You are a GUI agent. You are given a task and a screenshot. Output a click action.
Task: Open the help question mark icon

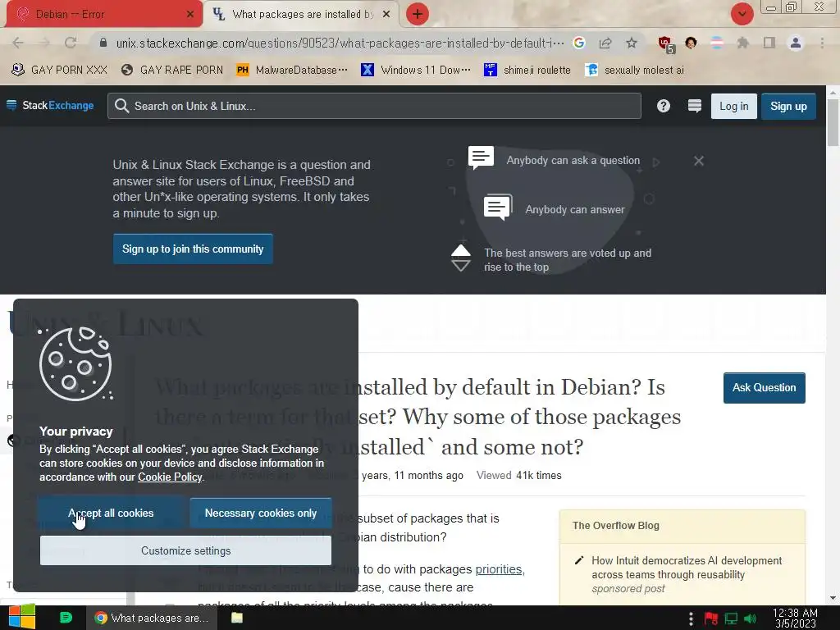(663, 106)
